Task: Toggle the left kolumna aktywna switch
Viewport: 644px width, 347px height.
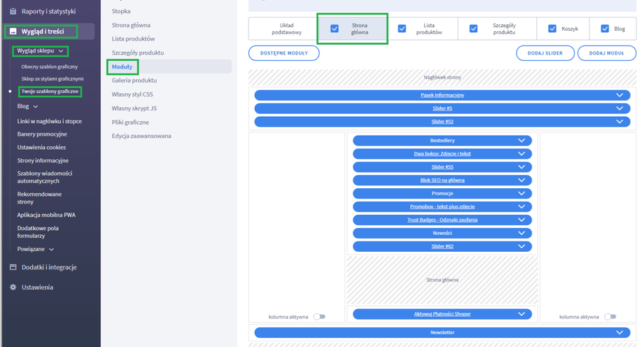Action: (x=319, y=317)
